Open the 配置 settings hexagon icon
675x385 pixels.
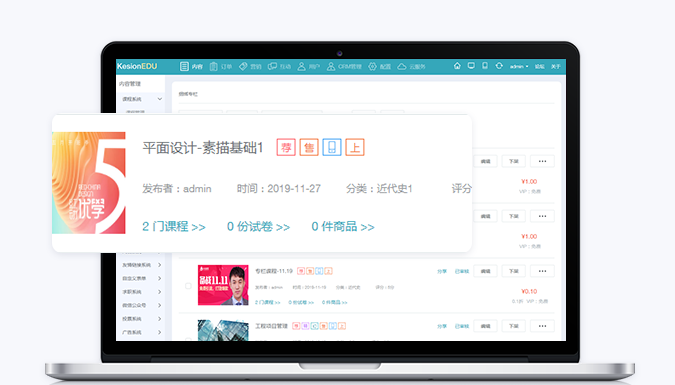(372, 66)
